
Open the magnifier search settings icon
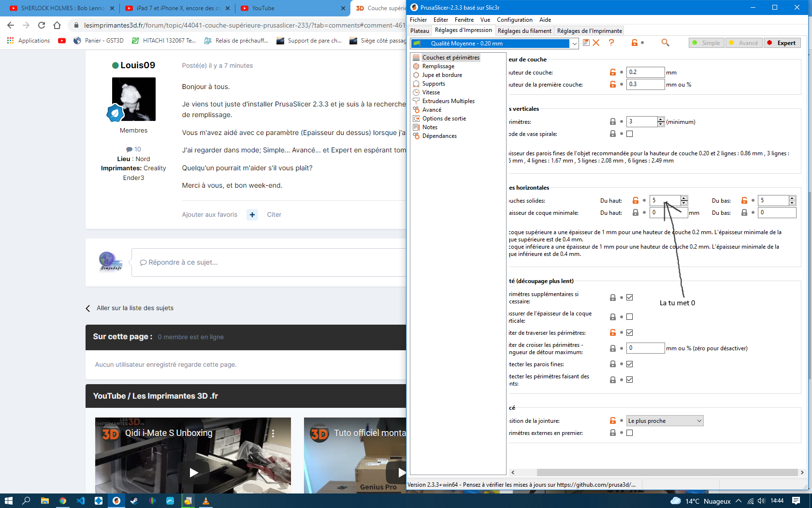click(666, 43)
